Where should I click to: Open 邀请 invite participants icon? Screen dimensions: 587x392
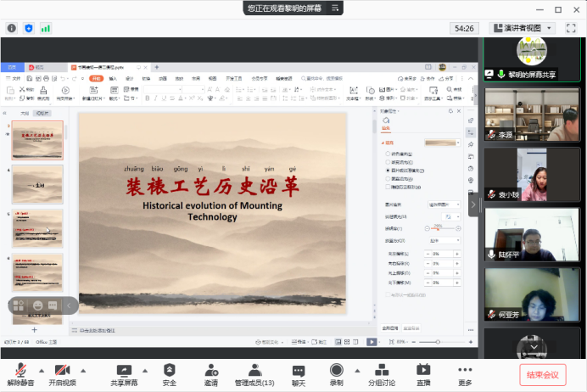click(211, 370)
